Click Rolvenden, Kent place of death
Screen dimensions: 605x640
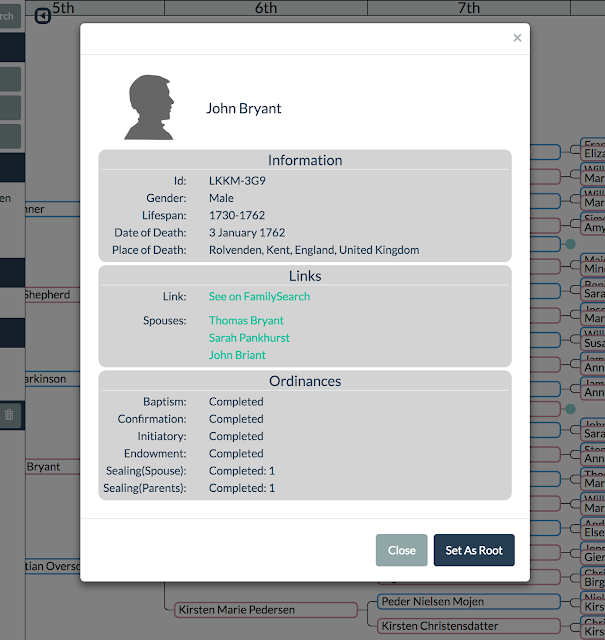click(x=314, y=250)
